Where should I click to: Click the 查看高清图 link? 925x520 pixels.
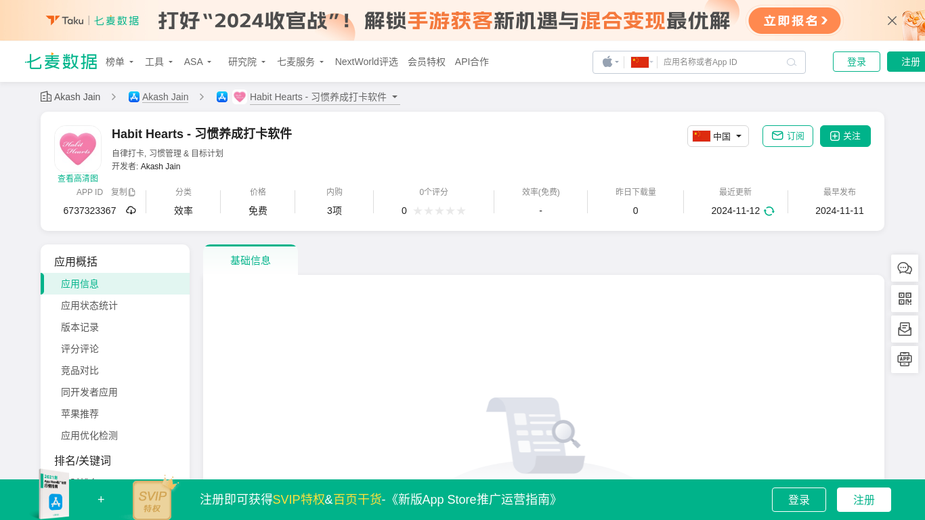pos(78,178)
